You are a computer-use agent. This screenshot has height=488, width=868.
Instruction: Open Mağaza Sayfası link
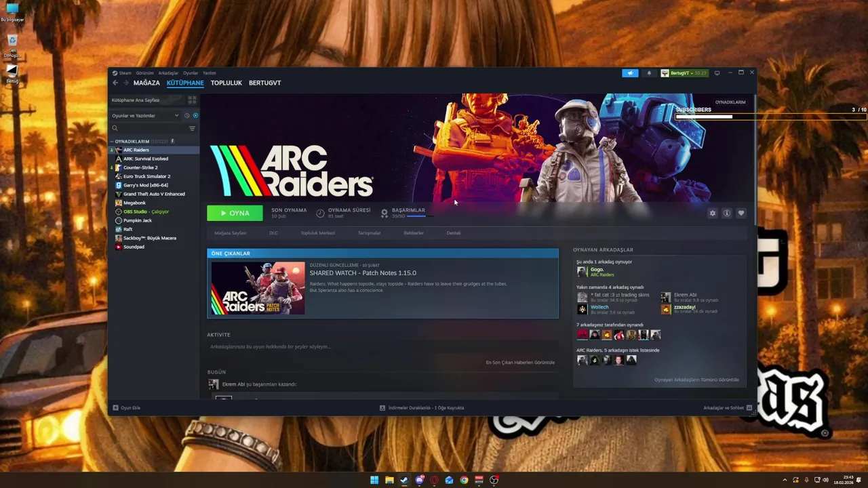[x=230, y=233]
